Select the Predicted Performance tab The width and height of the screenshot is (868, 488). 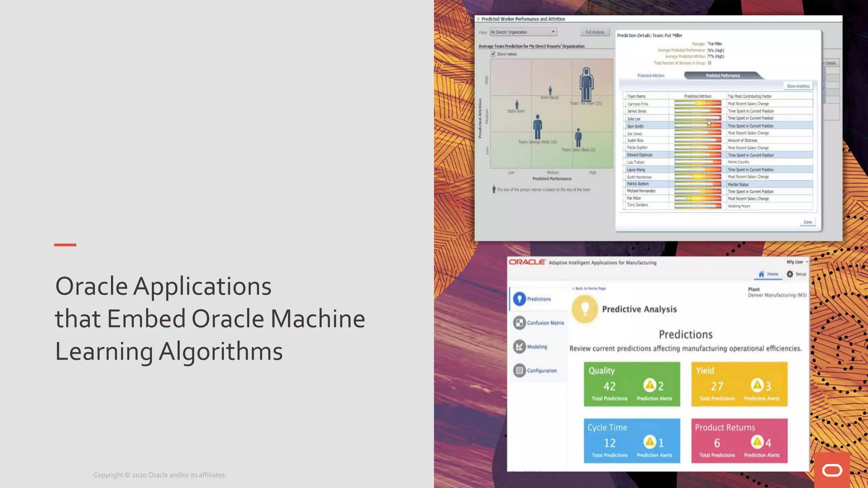(723, 76)
